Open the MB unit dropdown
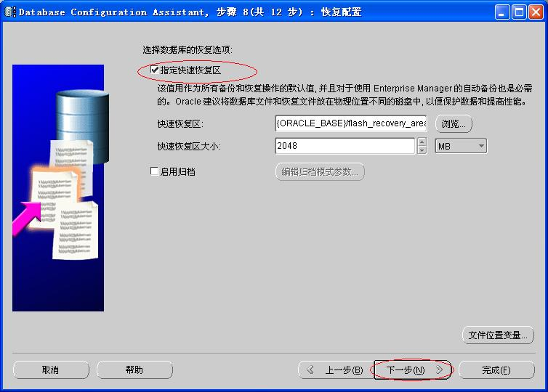Viewport: 548px width, 392px height. [461, 146]
